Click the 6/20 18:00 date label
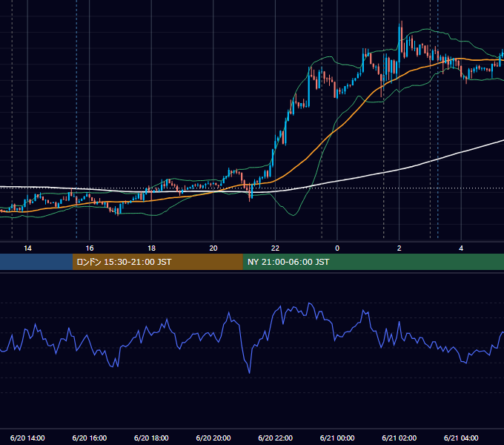This screenshot has height=445, width=504. pos(151,438)
